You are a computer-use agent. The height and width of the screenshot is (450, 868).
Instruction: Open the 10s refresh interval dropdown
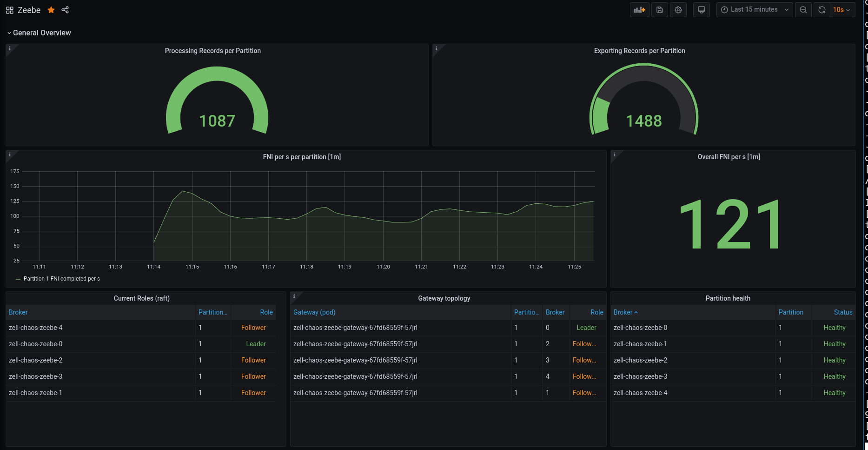842,10
